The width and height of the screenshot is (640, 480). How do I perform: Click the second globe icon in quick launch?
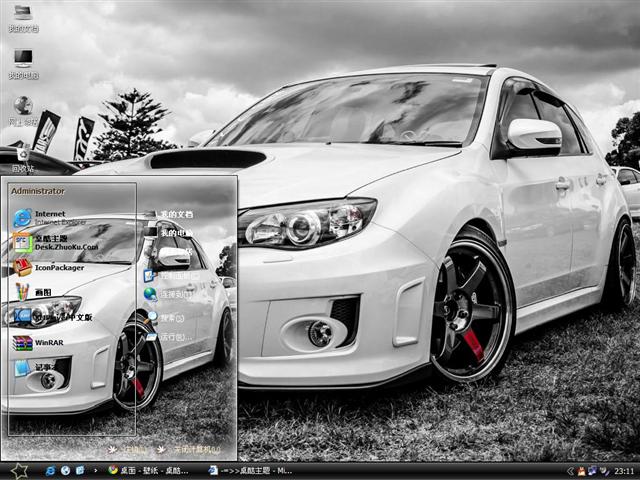(65, 471)
